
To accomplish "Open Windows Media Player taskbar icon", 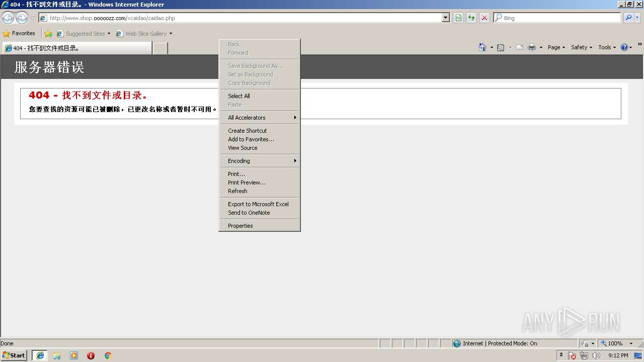I will point(74,355).
